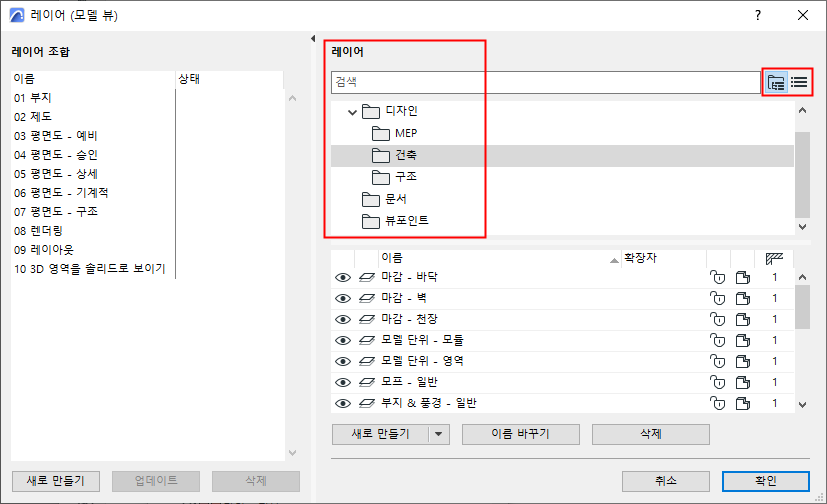Switch to flat list view of layers
Viewport: 827px width, 504px height.
point(799,82)
